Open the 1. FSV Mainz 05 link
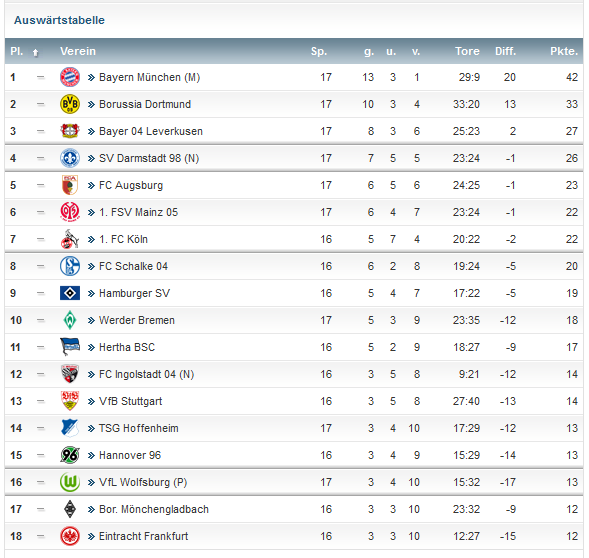This screenshot has width=589, height=558. [x=138, y=212]
